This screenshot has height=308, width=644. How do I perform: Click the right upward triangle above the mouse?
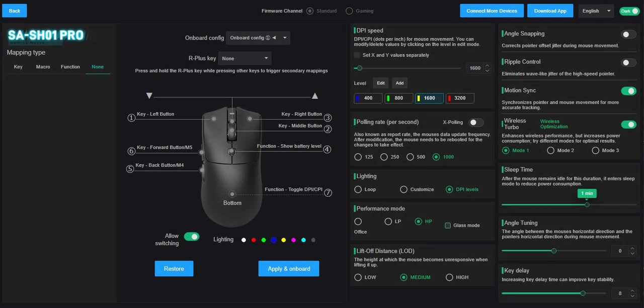pyautogui.click(x=315, y=95)
